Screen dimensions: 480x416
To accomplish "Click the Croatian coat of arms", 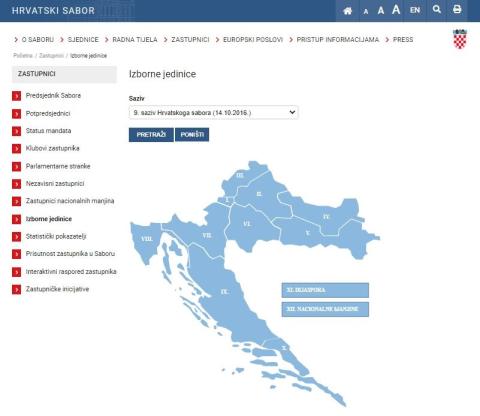I will tap(460, 39).
